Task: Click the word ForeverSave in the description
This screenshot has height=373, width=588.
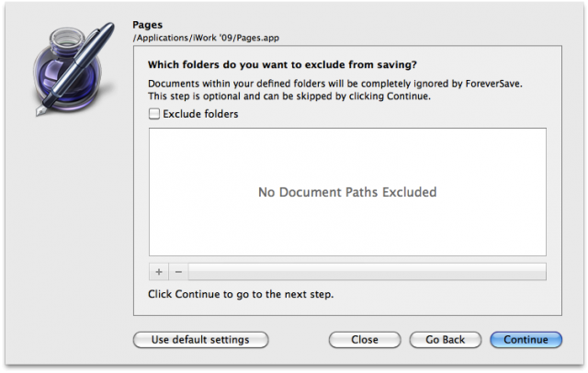Action: pos(492,84)
